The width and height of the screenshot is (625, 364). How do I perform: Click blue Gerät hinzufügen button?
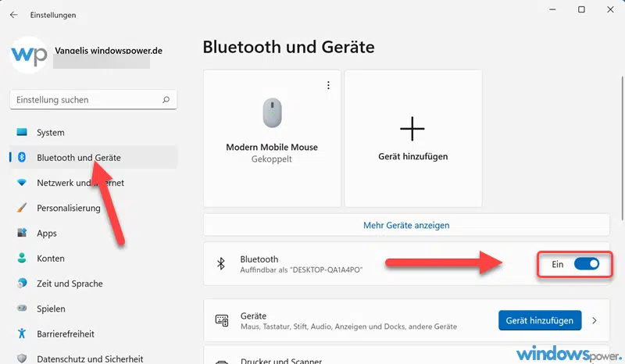pos(540,320)
